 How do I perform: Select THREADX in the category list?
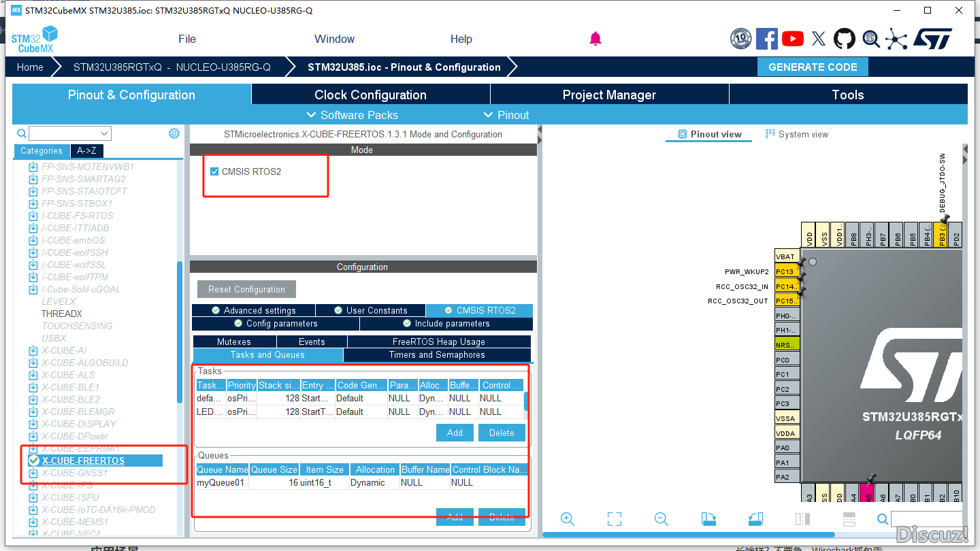[x=62, y=314]
